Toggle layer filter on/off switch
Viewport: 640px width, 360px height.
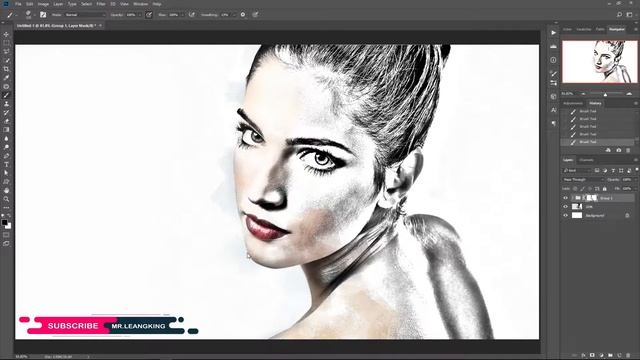[x=636, y=170]
